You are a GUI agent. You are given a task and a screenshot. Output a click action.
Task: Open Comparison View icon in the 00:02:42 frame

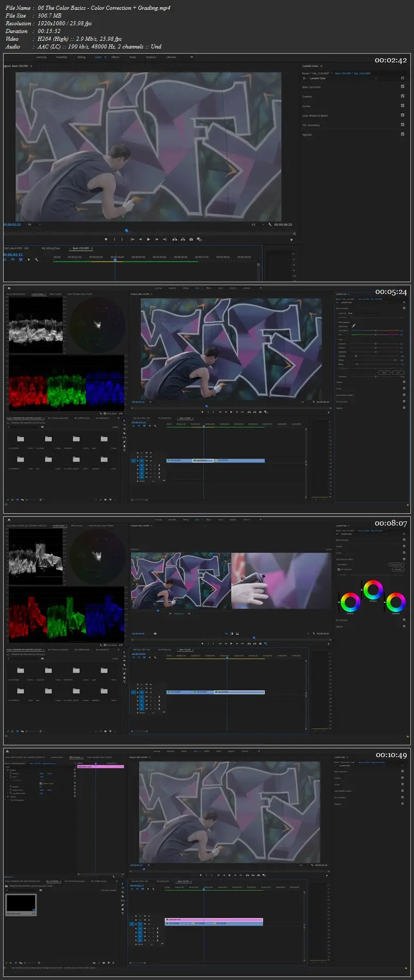point(199,239)
